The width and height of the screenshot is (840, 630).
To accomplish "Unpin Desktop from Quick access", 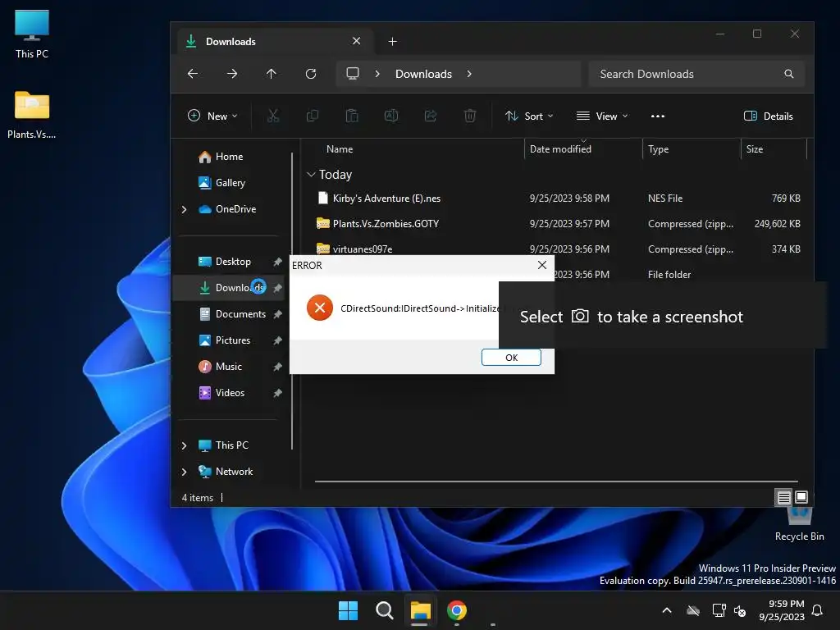I will click(x=277, y=262).
